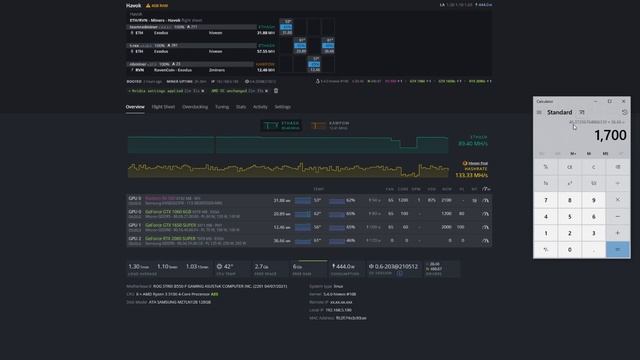Dismiss the Nvidia settings applied message
Viewport: 640px width, 360px height.
203,91
